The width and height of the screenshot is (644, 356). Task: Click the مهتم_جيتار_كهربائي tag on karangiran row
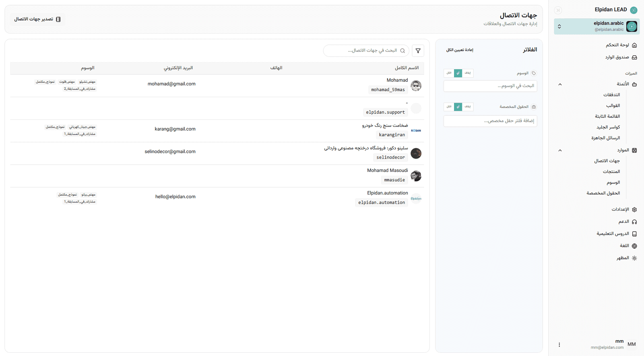coord(83,127)
